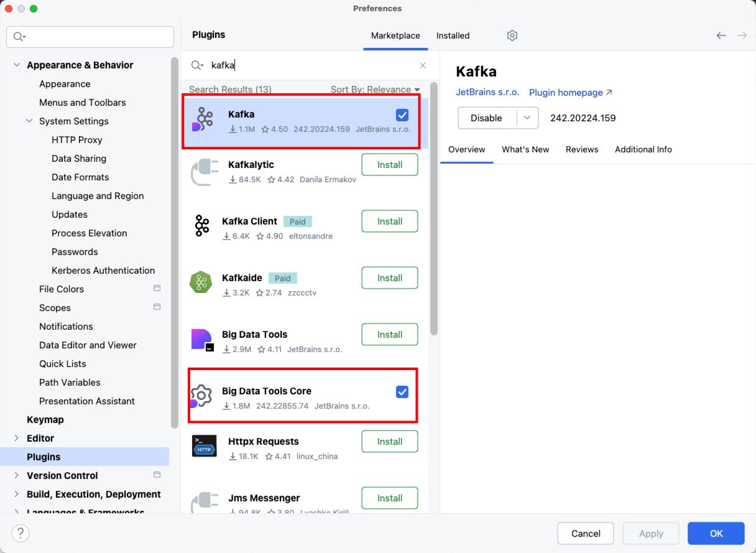Open the help question mark button

click(21, 533)
